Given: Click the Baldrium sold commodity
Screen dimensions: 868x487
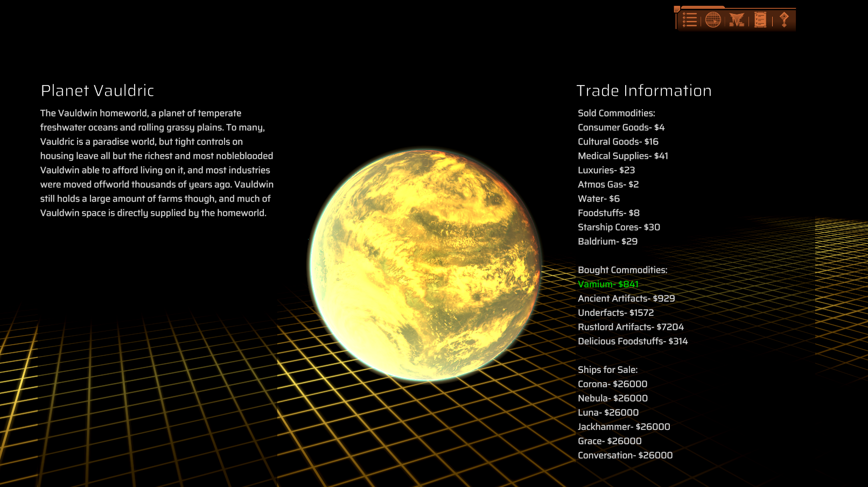Looking at the screenshot, I should tap(607, 242).
